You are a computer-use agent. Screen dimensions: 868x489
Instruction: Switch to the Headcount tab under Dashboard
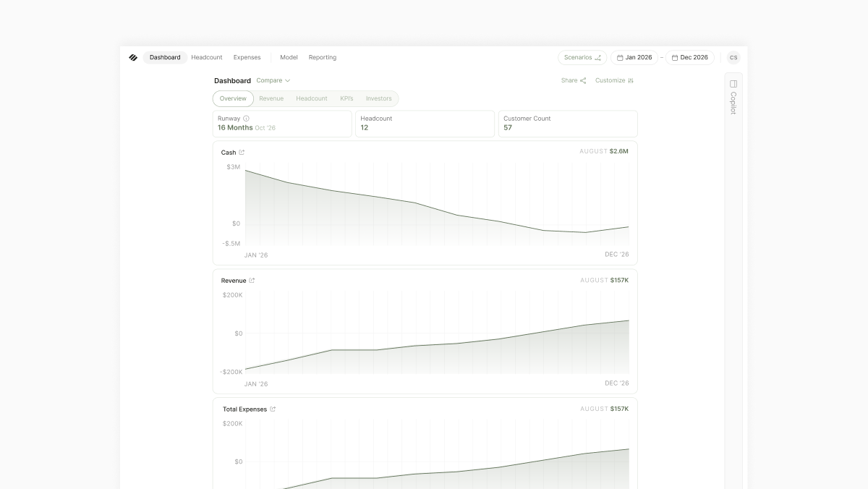point(312,98)
